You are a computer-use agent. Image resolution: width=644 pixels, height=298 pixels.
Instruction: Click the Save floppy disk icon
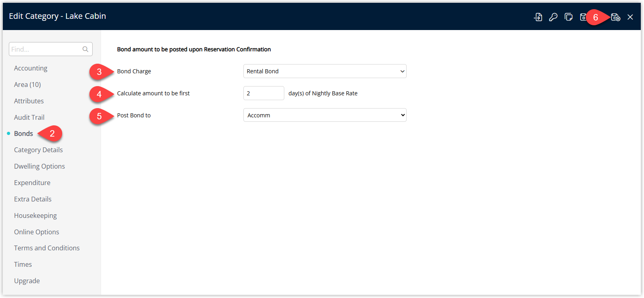pos(583,17)
